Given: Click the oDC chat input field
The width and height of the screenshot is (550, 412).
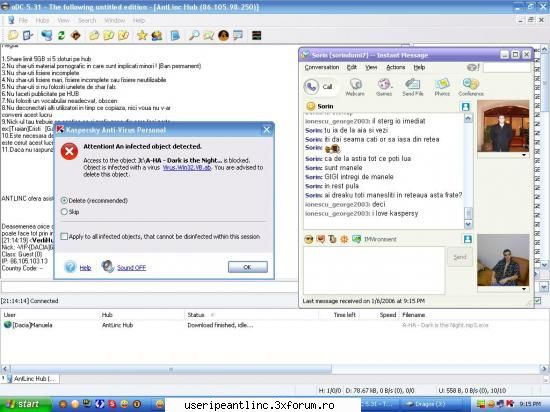Looking at the screenshot, I should click(x=149, y=287).
